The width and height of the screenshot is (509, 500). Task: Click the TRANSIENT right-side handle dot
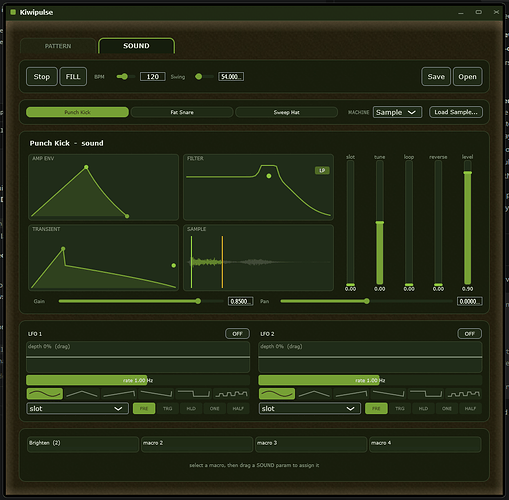tap(174, 265)
